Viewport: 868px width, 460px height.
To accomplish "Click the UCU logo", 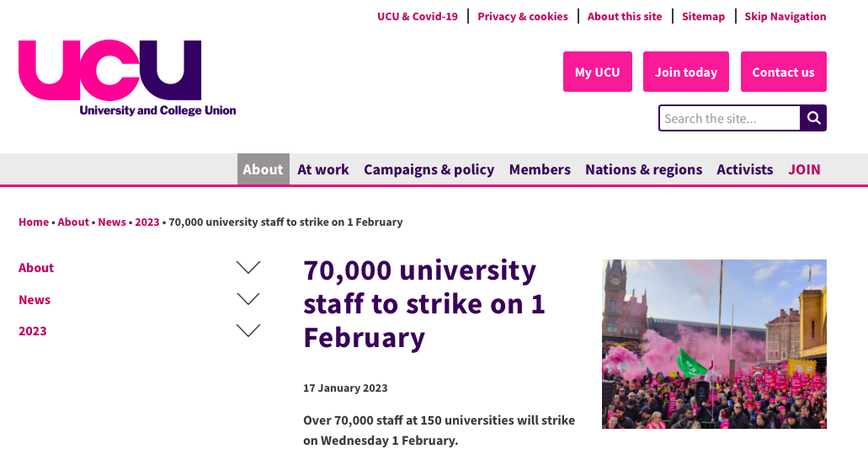I will [x=127, y=78].
